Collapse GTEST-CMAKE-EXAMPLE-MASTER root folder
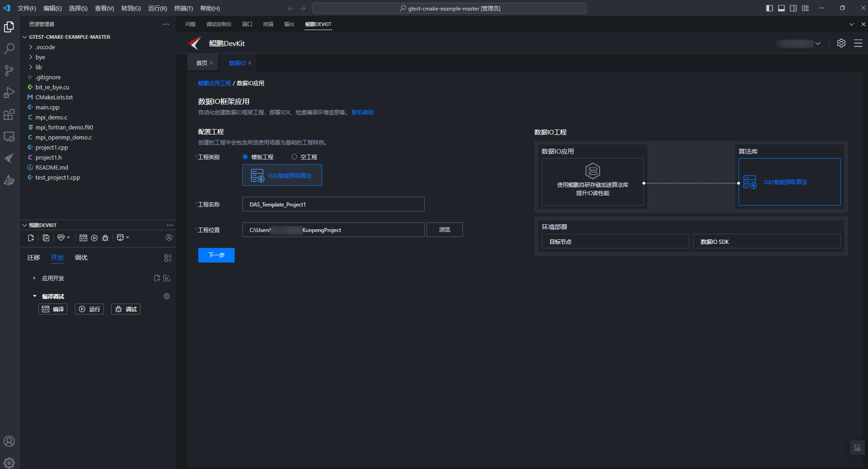This screenshot has height=469, width=868. (25, 37)
